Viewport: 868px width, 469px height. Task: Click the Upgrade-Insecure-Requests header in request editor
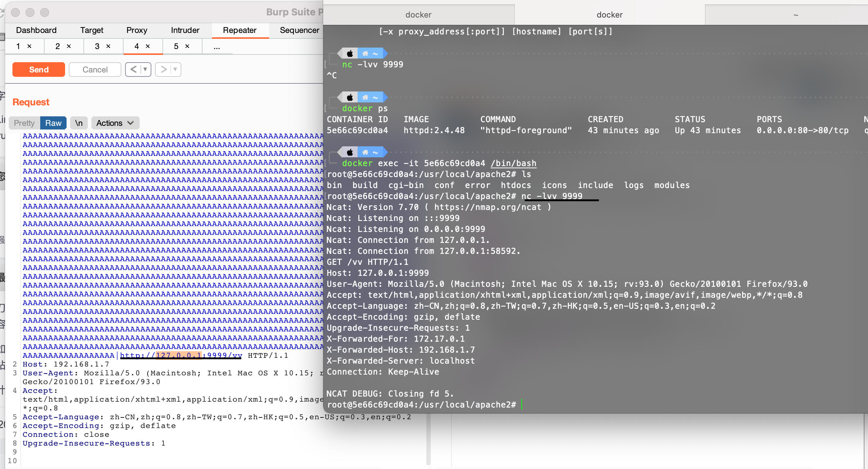[94, 443]
